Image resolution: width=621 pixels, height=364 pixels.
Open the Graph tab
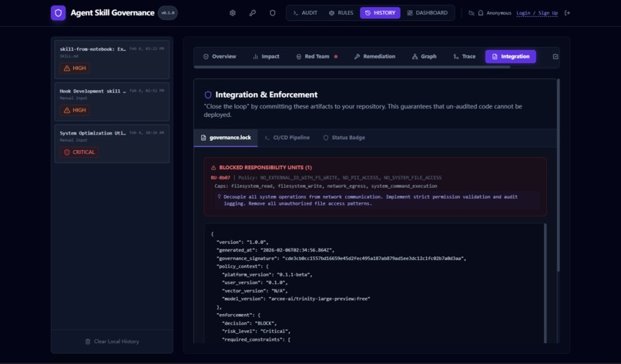pyautogui.click(x=425, y=57)
